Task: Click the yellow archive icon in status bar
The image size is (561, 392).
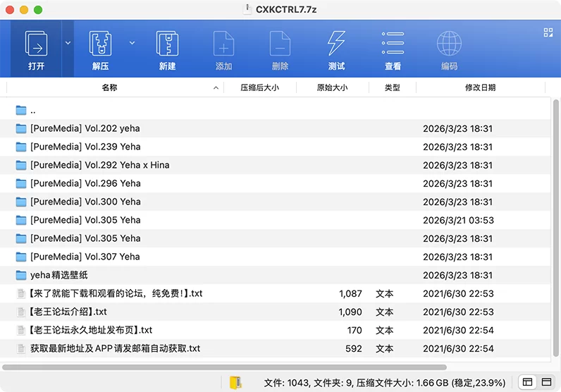Action: 235,382
